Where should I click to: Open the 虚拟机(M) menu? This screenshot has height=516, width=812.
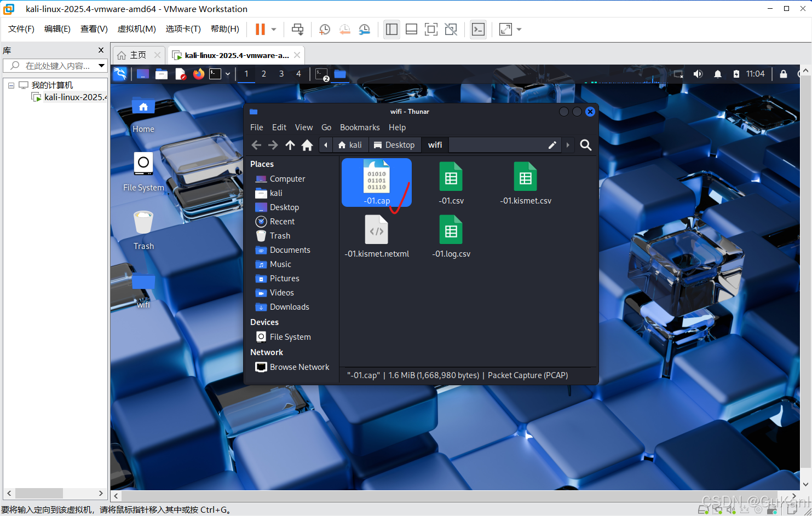pyautogui.click(x=136, y=29)
